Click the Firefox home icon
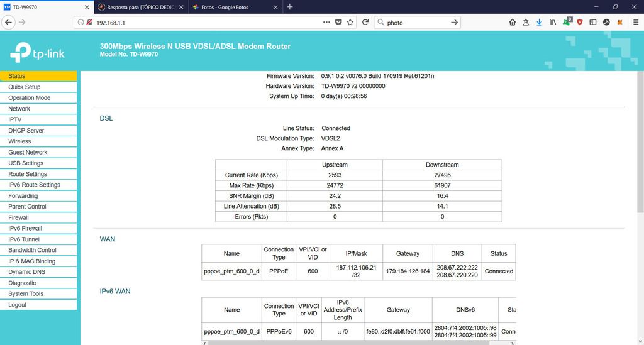644x345 pixels. tap(513, 22)
